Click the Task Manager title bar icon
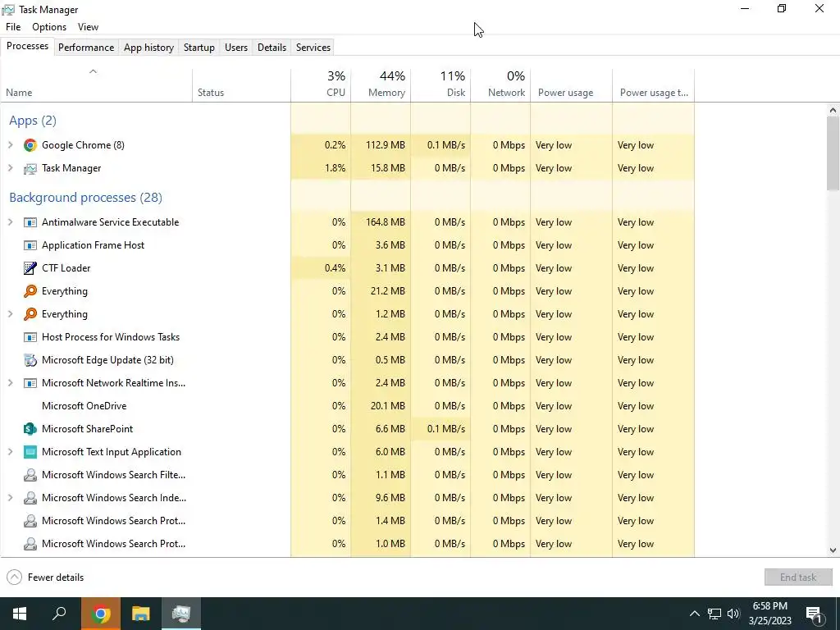This screenshot has height=630, width=840. pos(8,10)
